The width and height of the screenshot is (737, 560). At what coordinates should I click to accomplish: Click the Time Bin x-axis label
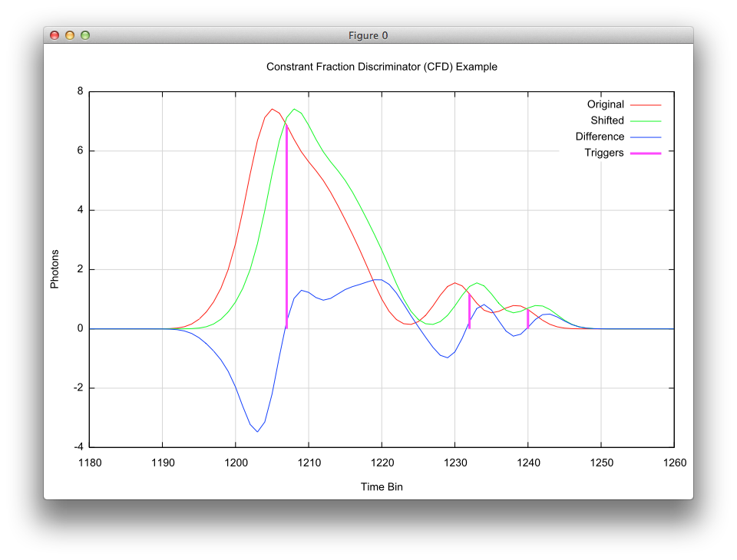click(x=382, y=486)
